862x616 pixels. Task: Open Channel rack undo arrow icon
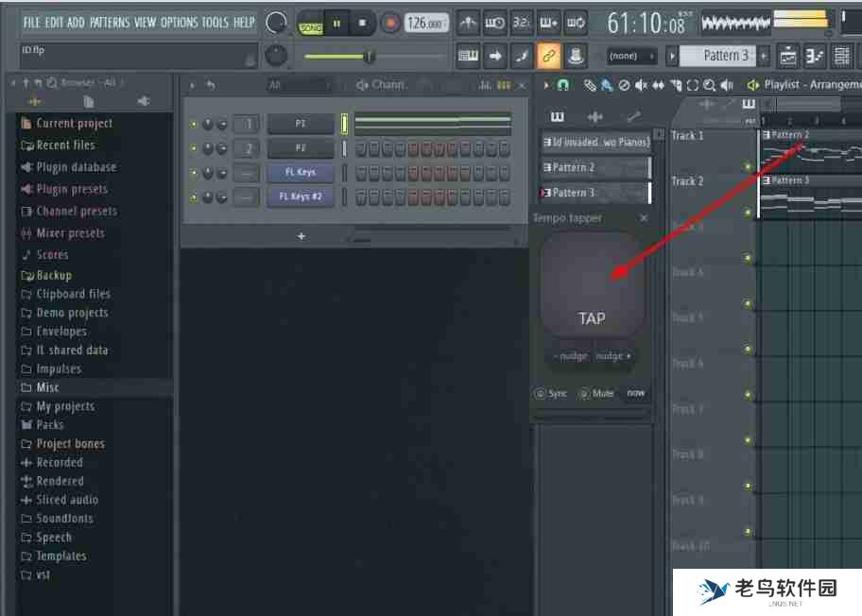[x=211, y=85]
